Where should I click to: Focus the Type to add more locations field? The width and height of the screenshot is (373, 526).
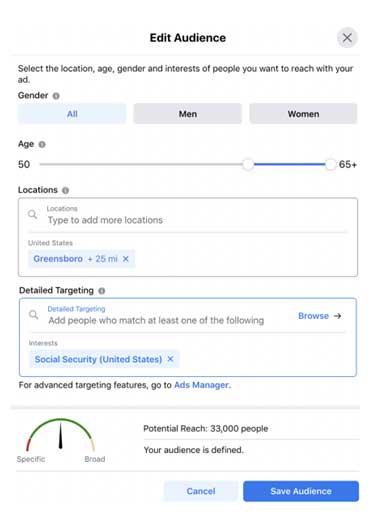pos(188,215)
